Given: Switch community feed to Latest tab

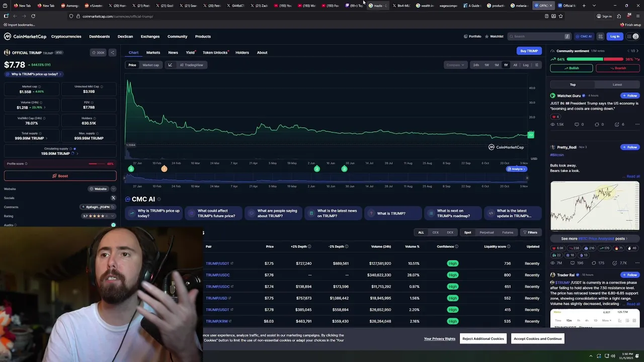Looking at the screenshot, I should [x=617, y=84].
